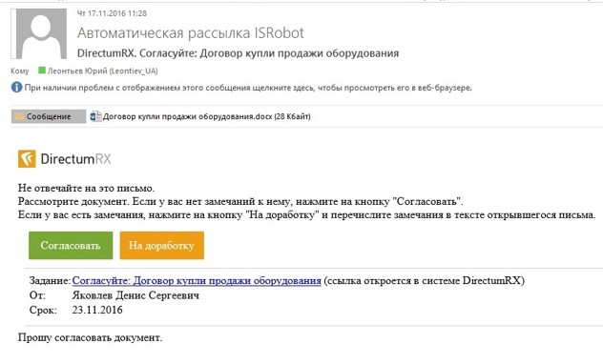Click the sender avatar placeholder image

pyautogui.click(x=39, y=33)
